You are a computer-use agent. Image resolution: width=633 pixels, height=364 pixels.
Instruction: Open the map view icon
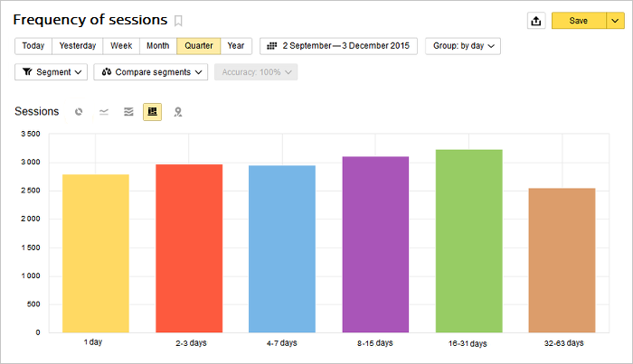click(x=178, y=112)
